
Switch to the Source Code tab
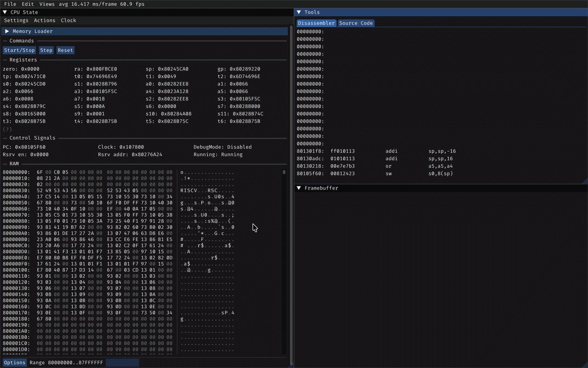(356, 23)
